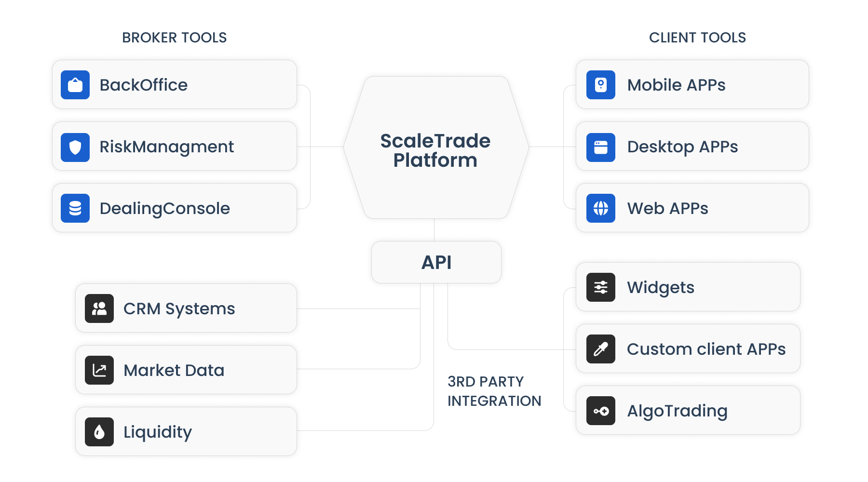Click the AlgoTrading controller icon
868x482 pixels.
[600, 411]
